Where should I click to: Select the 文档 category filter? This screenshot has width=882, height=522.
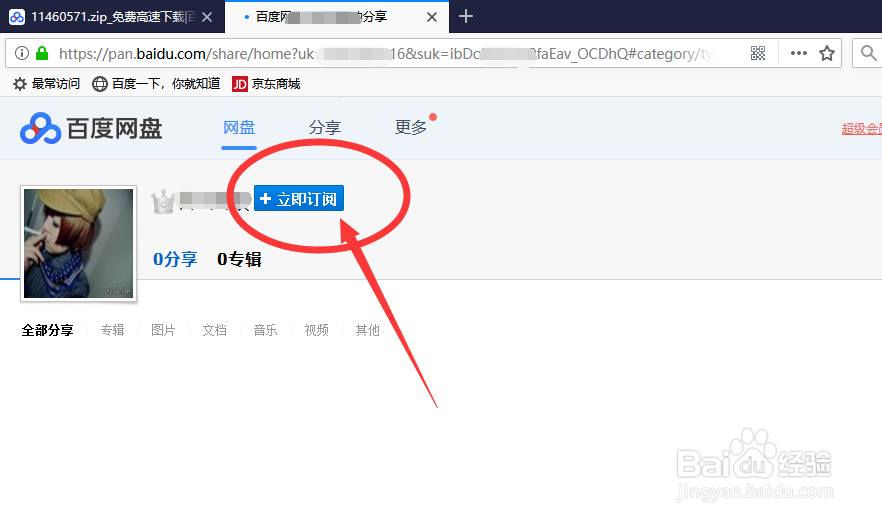pyautogui.click(x=214, y=330)
